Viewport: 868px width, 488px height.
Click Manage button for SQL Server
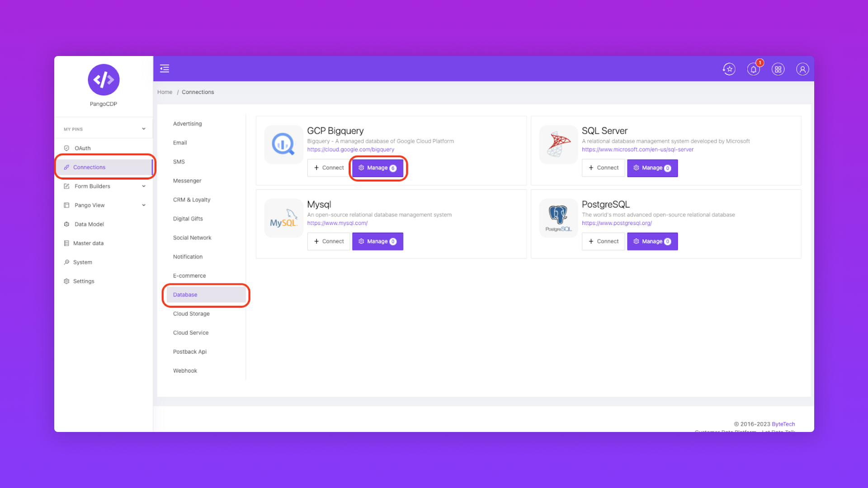click(x=652, y=168)
